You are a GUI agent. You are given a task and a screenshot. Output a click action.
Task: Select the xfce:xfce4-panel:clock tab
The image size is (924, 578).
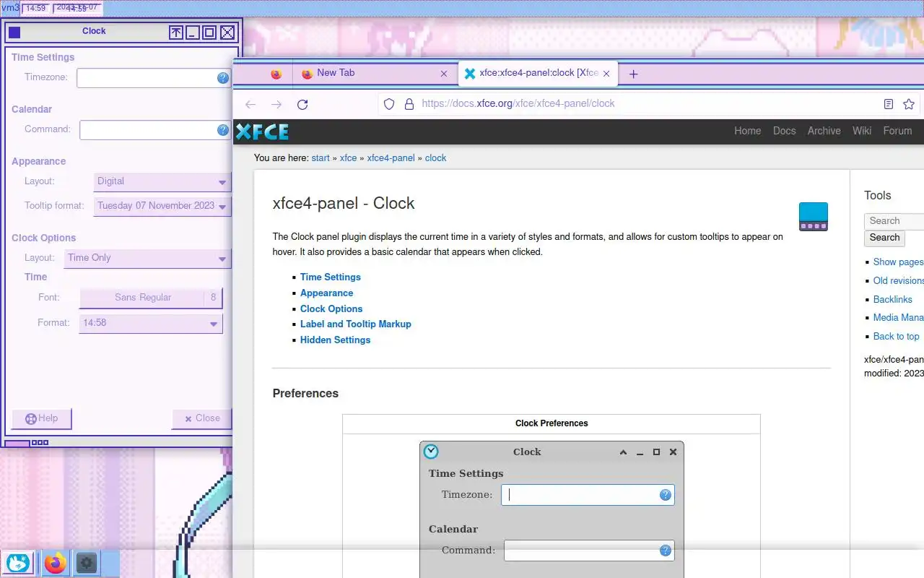[x=538, y=74]
